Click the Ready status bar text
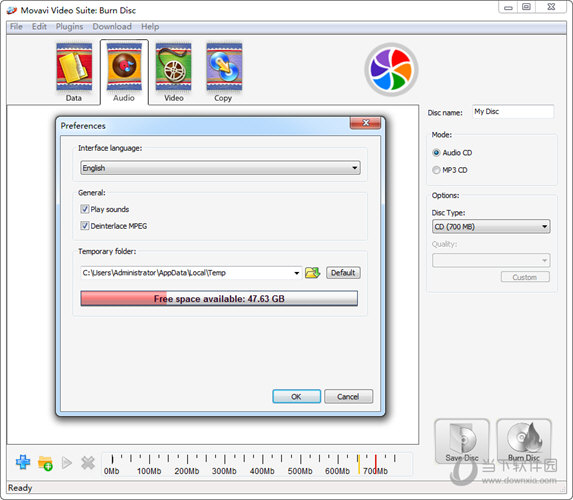Viewport: 573px width, 500px height. click(20, 488)
